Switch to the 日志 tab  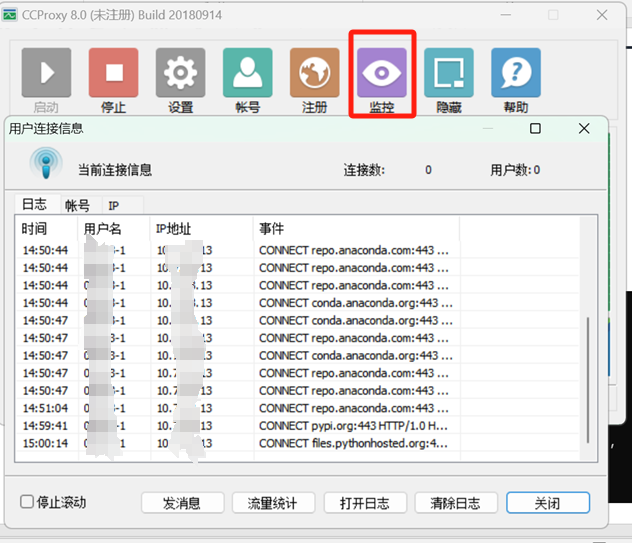(x=35, y=204)
